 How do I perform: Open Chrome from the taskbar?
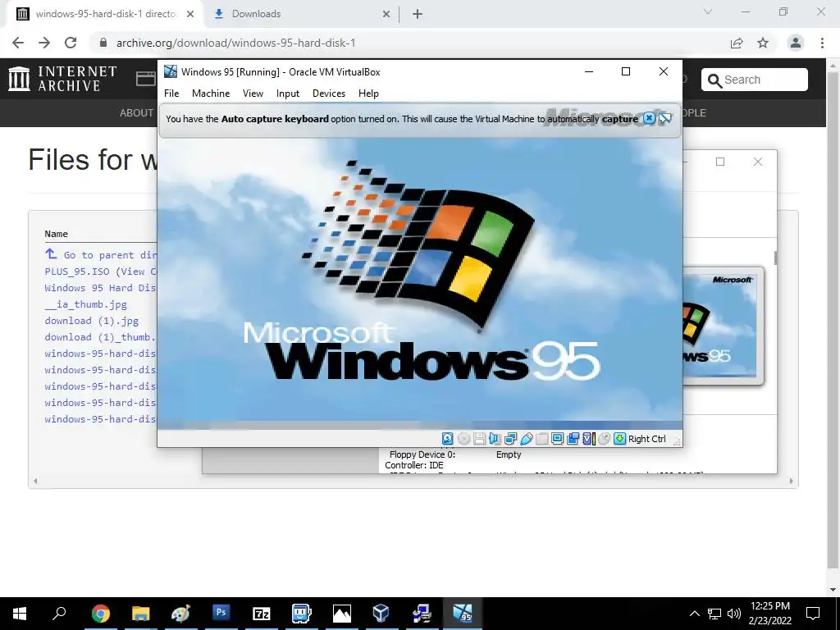(100, 614)
